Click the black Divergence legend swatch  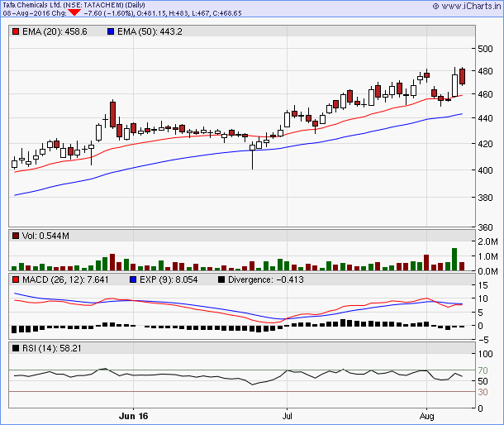(221, 279)
